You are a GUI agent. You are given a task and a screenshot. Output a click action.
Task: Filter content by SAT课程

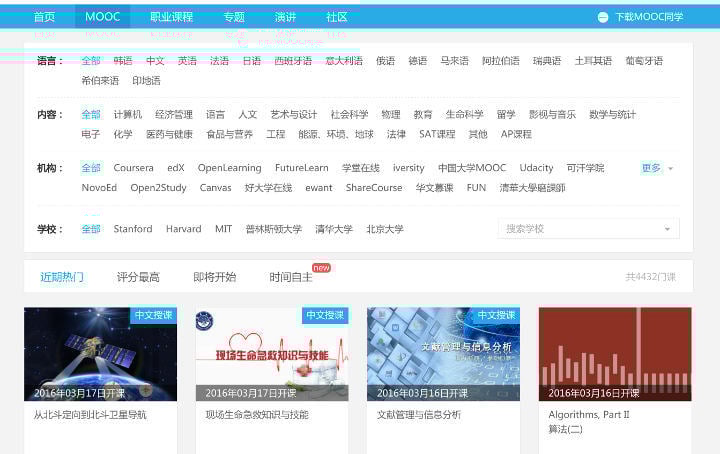pos(437,135)
